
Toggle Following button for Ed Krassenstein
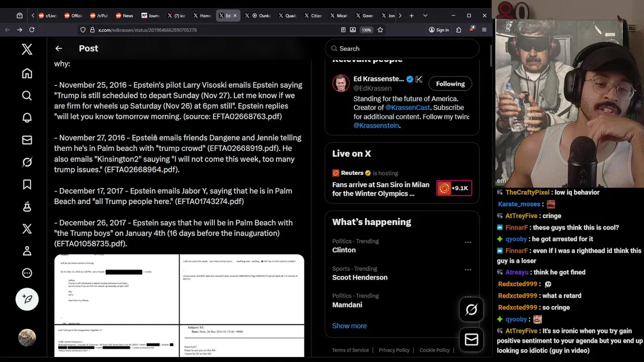coord(450,84)
